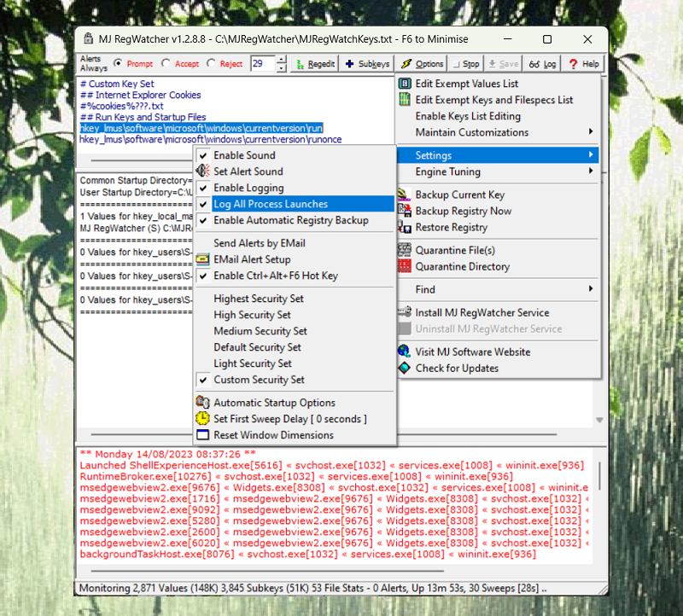Click the Launched ShellExperienceHost.exe log line
The width and height of the screenshot is (683, 616).
[332, 465]
